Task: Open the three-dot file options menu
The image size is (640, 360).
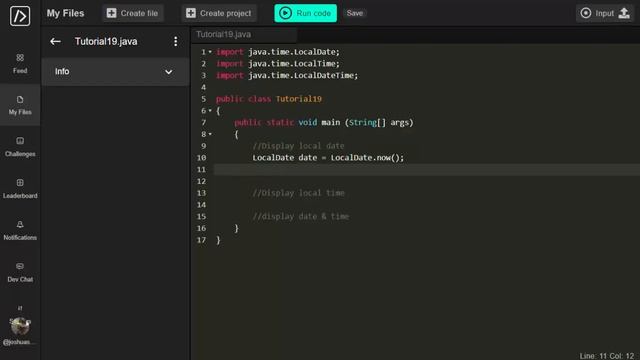Action: point(176,41)
